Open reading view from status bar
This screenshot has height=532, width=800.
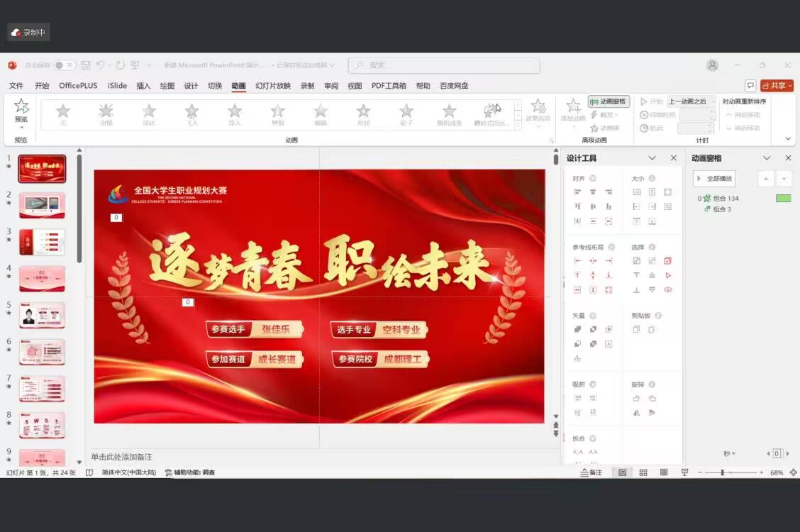664,472
